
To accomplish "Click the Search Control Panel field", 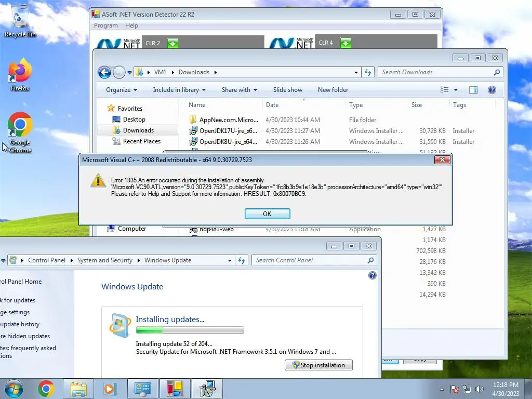I will click(314, 260).
